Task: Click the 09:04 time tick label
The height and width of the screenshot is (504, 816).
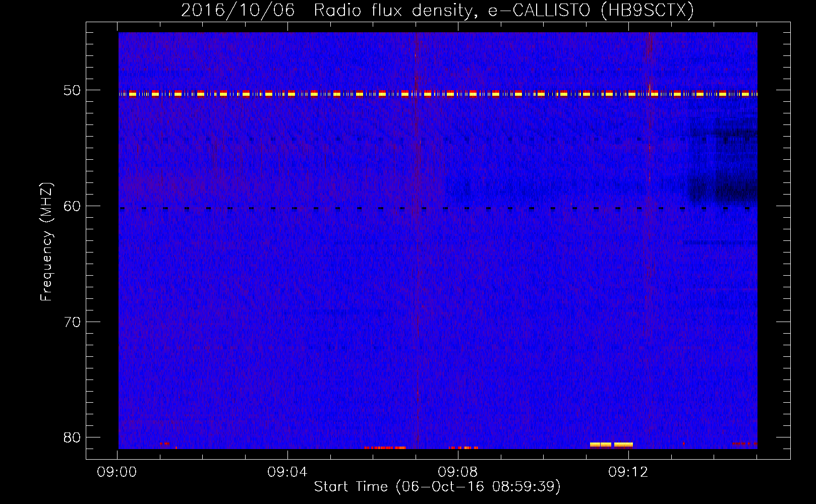Action: [287, 472]
